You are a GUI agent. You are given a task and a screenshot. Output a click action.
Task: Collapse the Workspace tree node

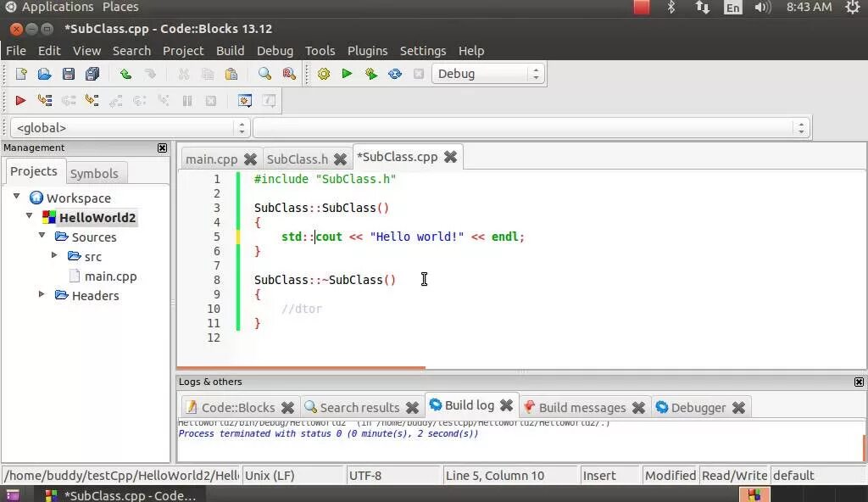pyautogui.click(x=17, y=196)
